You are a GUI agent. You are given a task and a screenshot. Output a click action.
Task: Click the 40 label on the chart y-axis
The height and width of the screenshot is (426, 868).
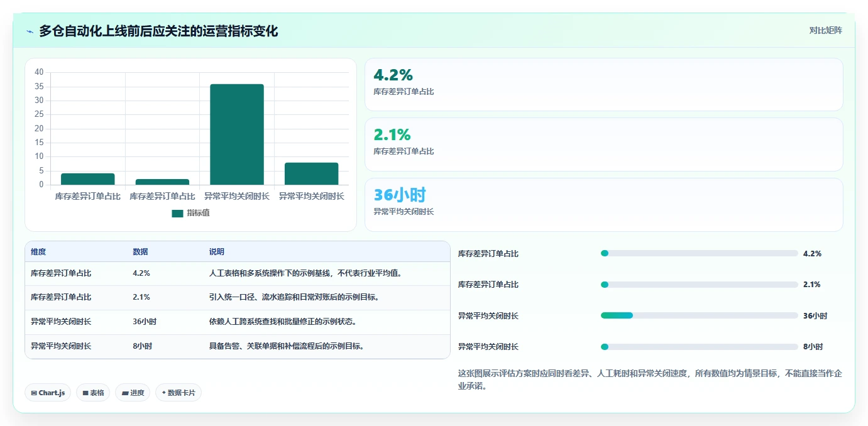click(x=39, y=72)
